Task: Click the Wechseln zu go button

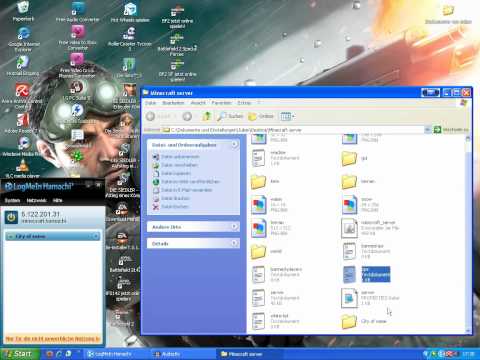Action: click(x=451, y=130)
